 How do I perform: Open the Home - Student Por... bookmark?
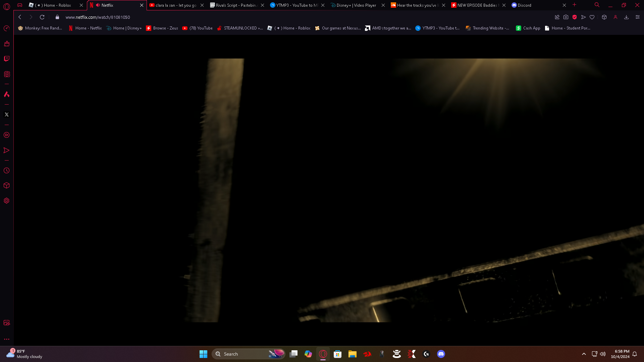click(568, 28)
